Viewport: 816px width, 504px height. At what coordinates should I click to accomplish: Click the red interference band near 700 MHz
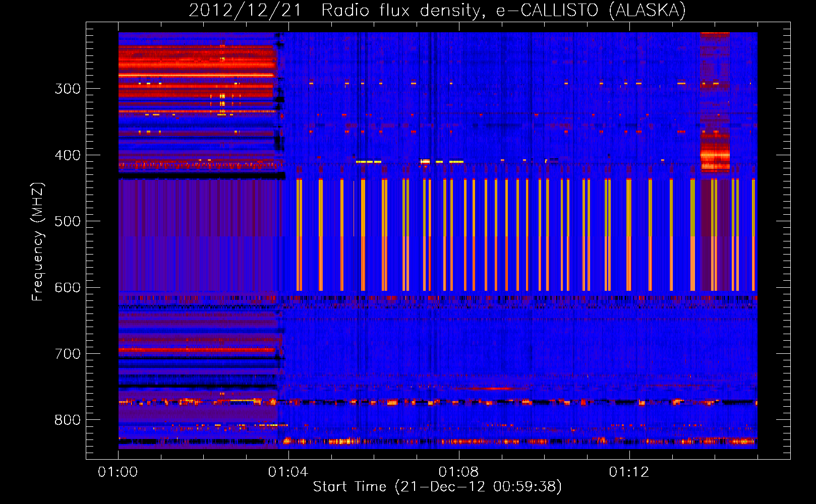pos(197,349)
